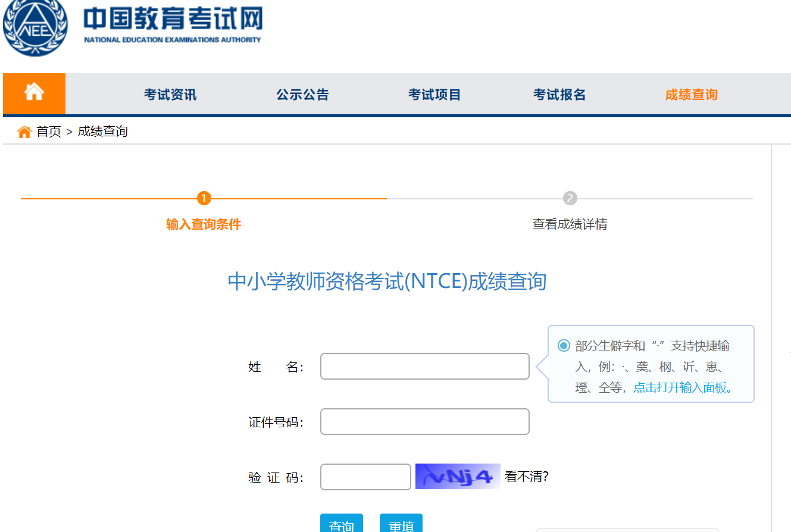Click the blue bullet icon in the hint box
This screenshot has height=532, width=791.
pos(564,346)
